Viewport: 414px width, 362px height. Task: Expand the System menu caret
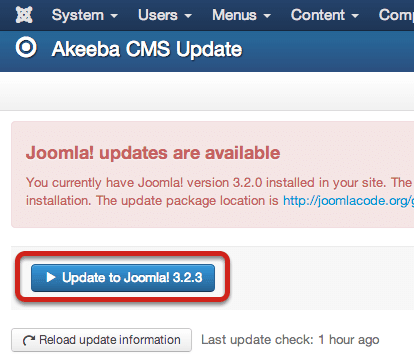pyautogui.click(x=114, y=16)
